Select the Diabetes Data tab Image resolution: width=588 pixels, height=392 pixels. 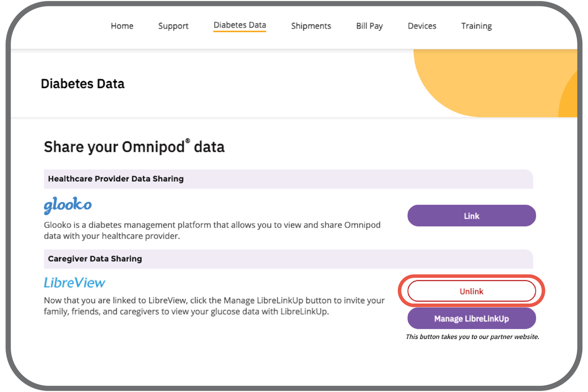tap(240, 25)
